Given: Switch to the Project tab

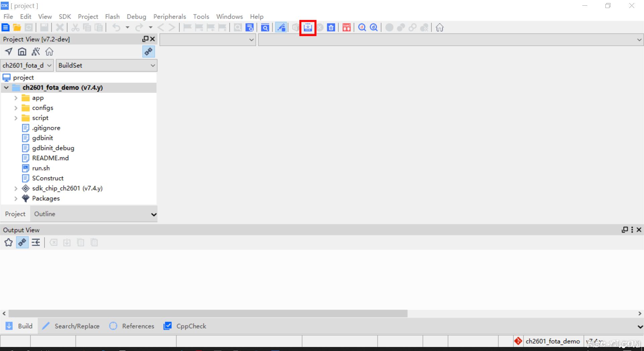Looking at the screenshot, I should (x=15, y=214).
